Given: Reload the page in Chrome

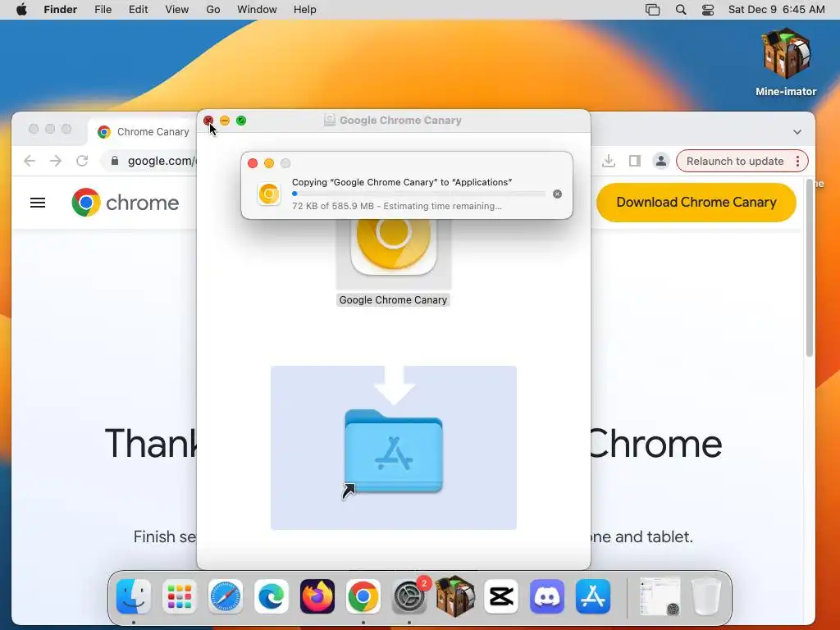Looking at the screenshot, I should pyautogui.click(x=82, y=161).
